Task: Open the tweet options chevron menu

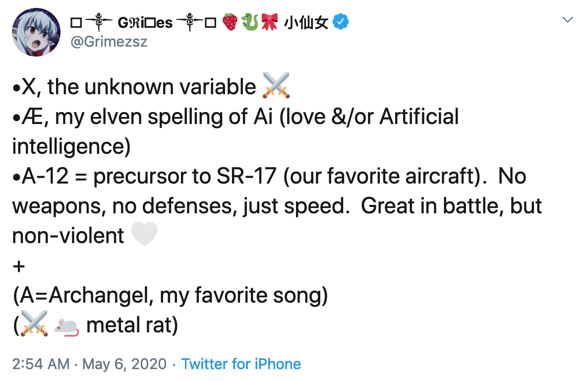Action: click(567, 20)
